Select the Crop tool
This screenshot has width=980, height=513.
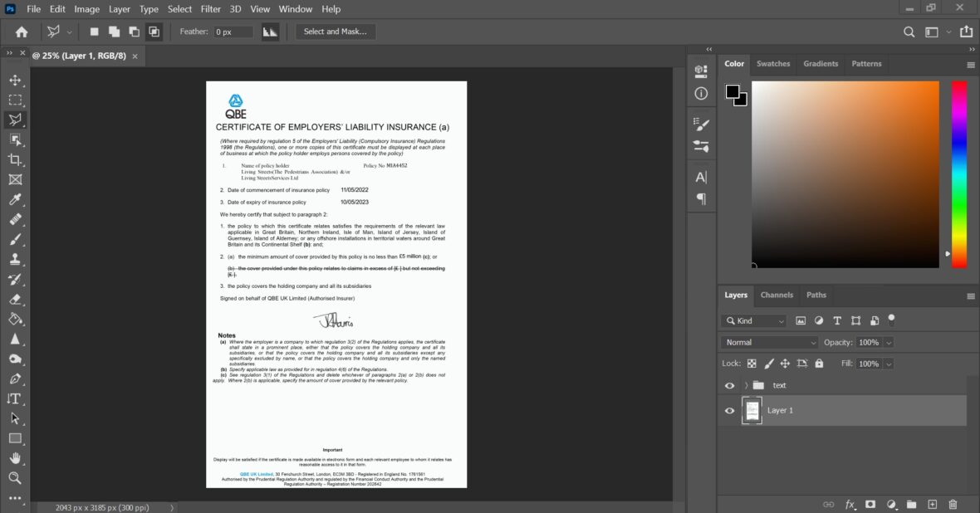coord(14,159)
